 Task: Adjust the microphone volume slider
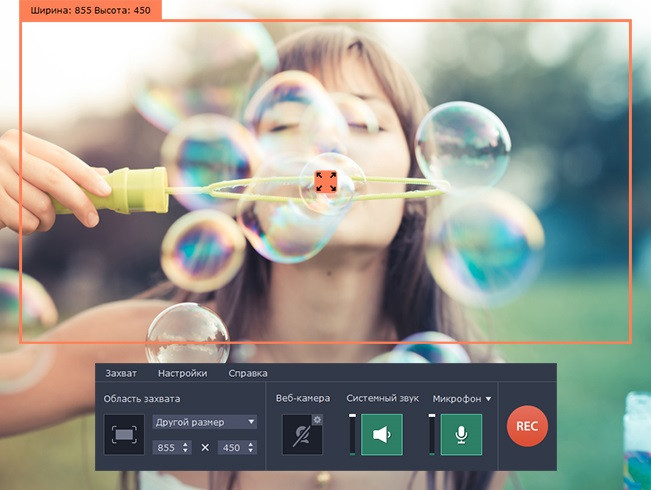(x=432, y=434)
